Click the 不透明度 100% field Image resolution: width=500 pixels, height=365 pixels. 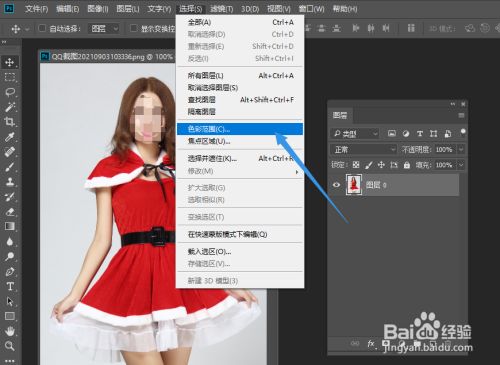click(x=444, y=149)
